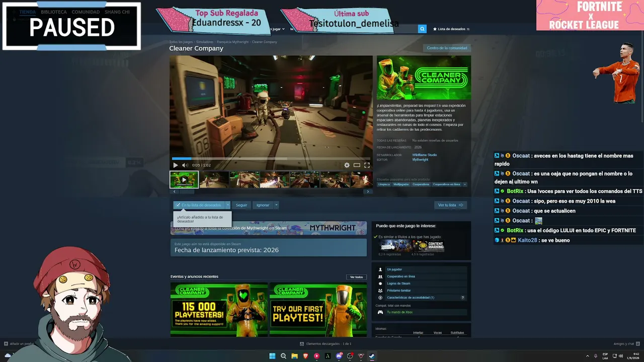The image size is (644, 362).
Task: Select the Multijugador tag
Action: tap(401, 185)
